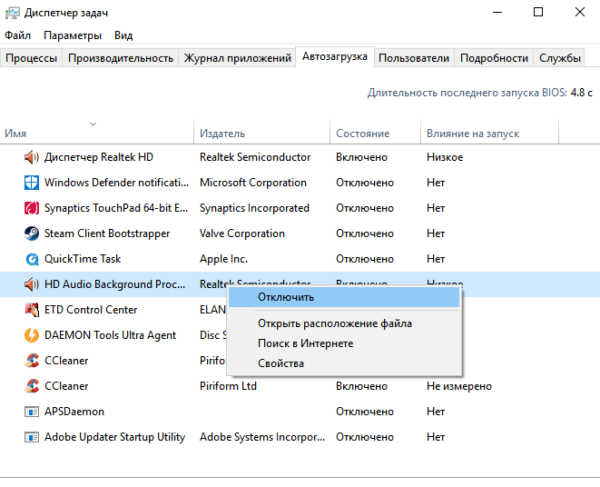Choose Поиск в Интернете

pyautogui.click(x=305, y=344)
